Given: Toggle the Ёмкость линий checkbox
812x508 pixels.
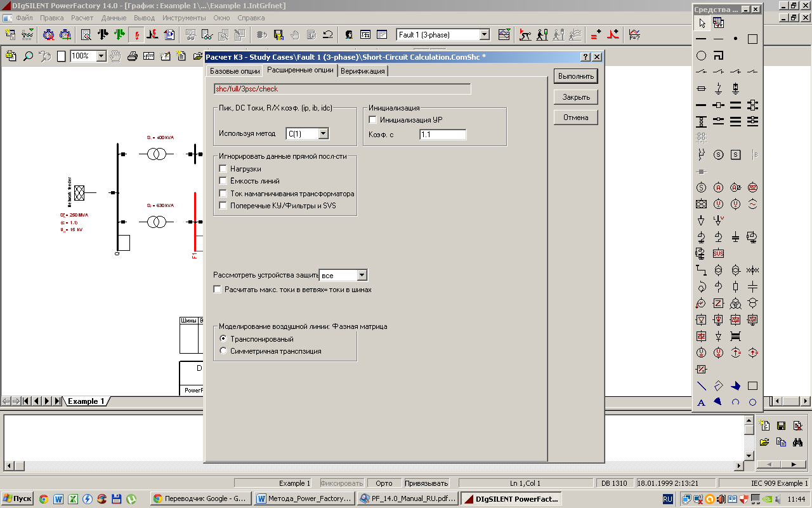Looking at the screenshot, I should coord(223,181).
